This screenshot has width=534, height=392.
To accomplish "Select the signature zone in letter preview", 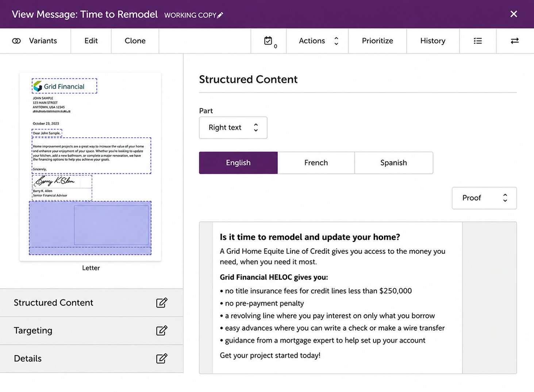I will tap(62, 188).
